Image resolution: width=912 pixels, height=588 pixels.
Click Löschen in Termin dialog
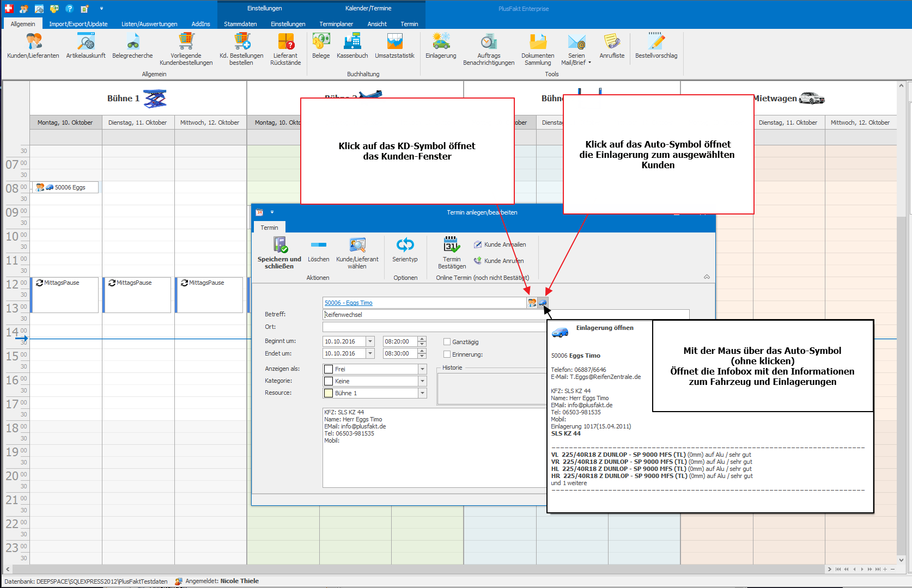pyautogui.click(x=319, y=250)
